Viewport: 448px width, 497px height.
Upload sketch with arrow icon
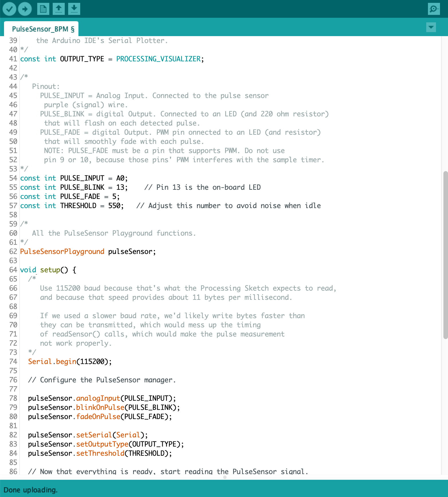pyautogui.click(x=25, y=9)
